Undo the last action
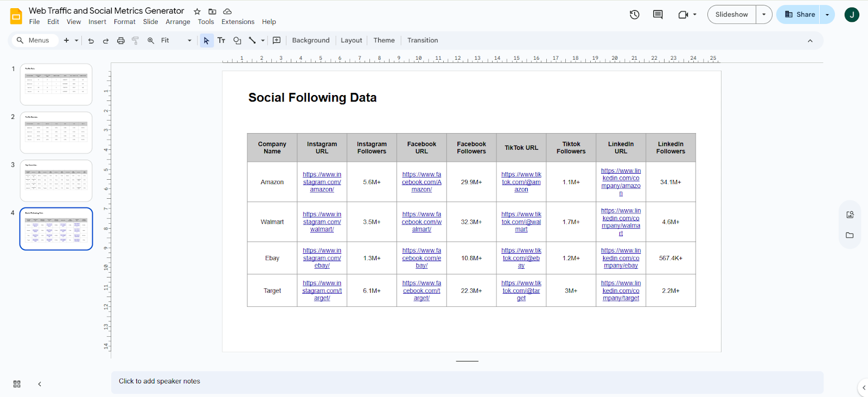Viewport: 868px width, 397px height. pos(91,41)
